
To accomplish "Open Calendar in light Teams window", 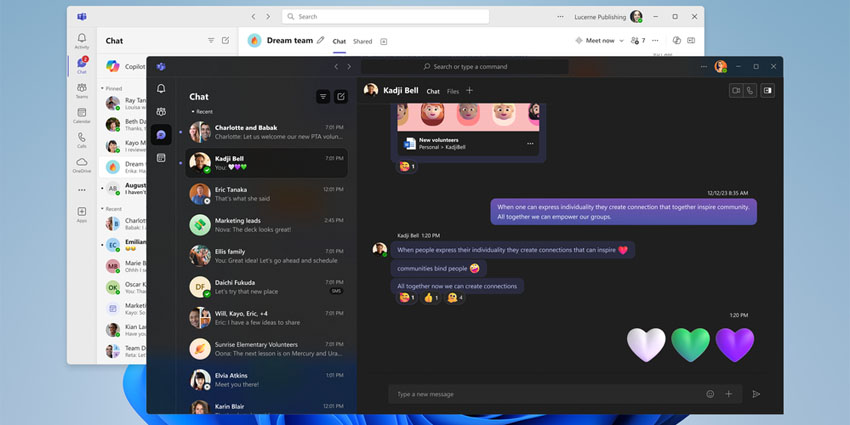I will click(x=82, y=115).
